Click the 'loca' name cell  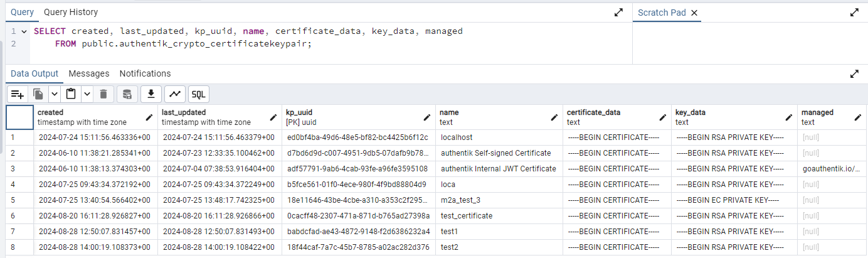(499, 184)
